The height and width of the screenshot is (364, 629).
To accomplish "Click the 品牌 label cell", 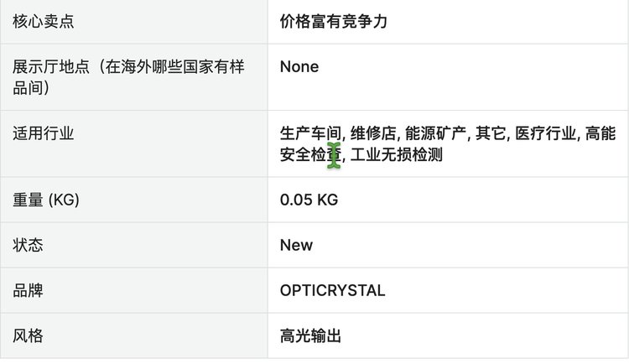I will (28, 291).
